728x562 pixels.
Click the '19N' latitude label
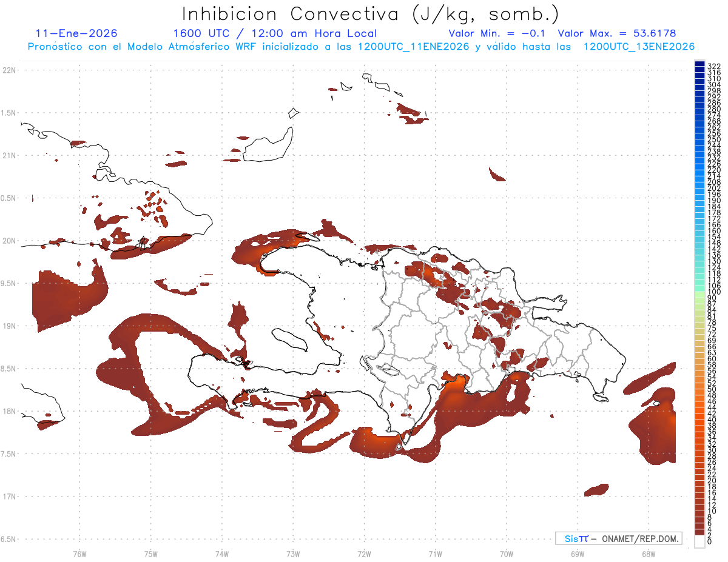(9, 326)
